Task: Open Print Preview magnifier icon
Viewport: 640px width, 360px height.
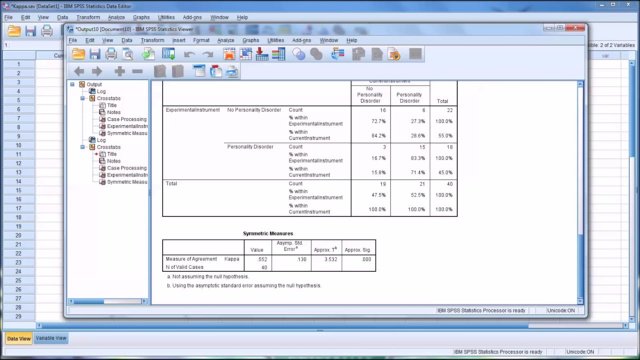Action: point(128,54)
